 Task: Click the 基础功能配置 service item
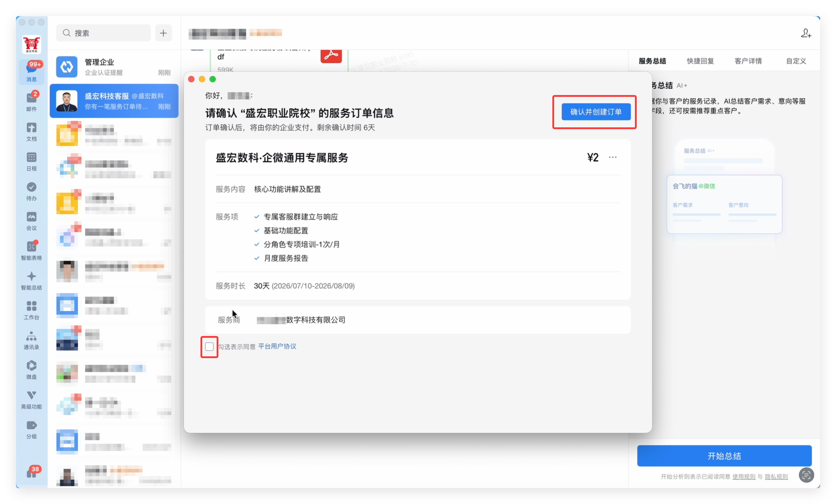point(286,230)
